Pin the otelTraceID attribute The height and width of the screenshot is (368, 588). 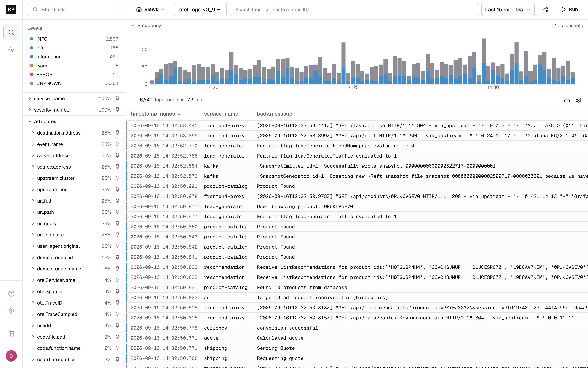(118, 303)
